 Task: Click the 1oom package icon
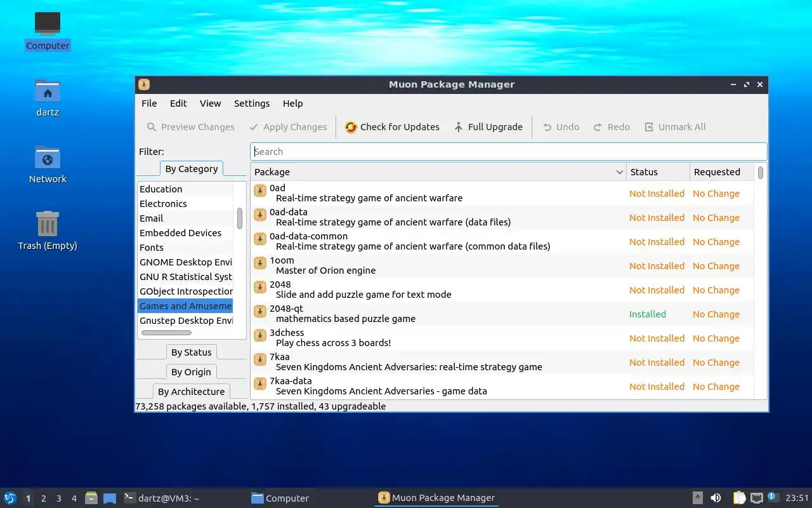[260, 263]
